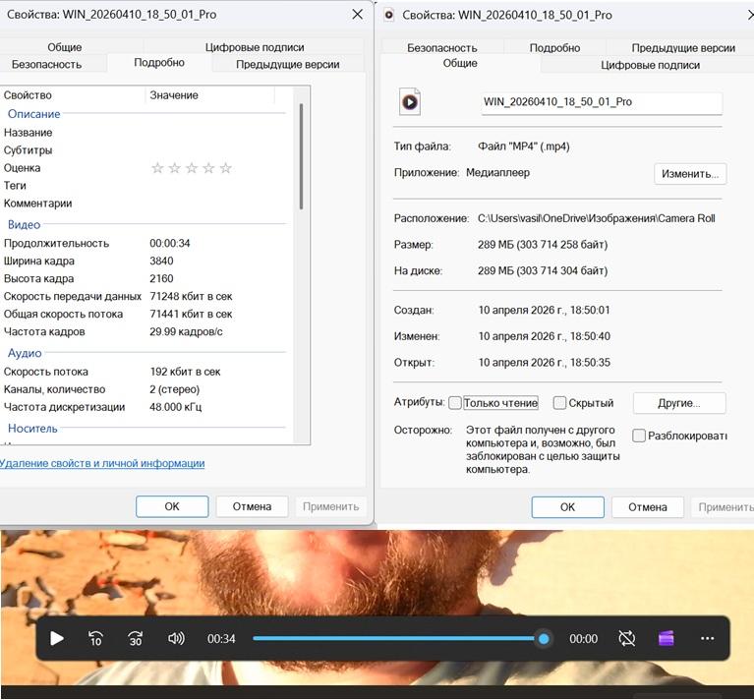Open Цифровые подписи tab in left window
The image size is (754, 700).
coord(255,47)
